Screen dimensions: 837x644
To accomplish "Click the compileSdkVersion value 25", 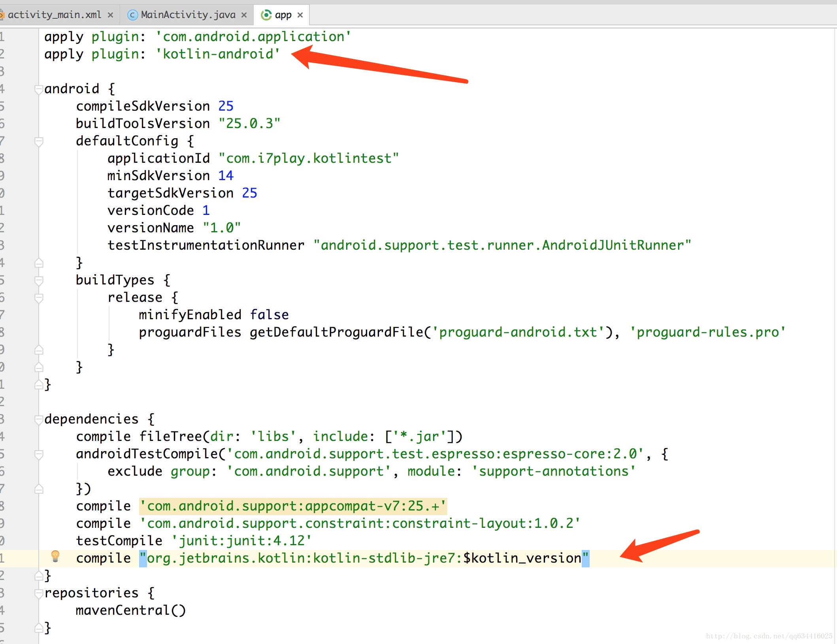I will pyautogui.click(x=226, y=106).
